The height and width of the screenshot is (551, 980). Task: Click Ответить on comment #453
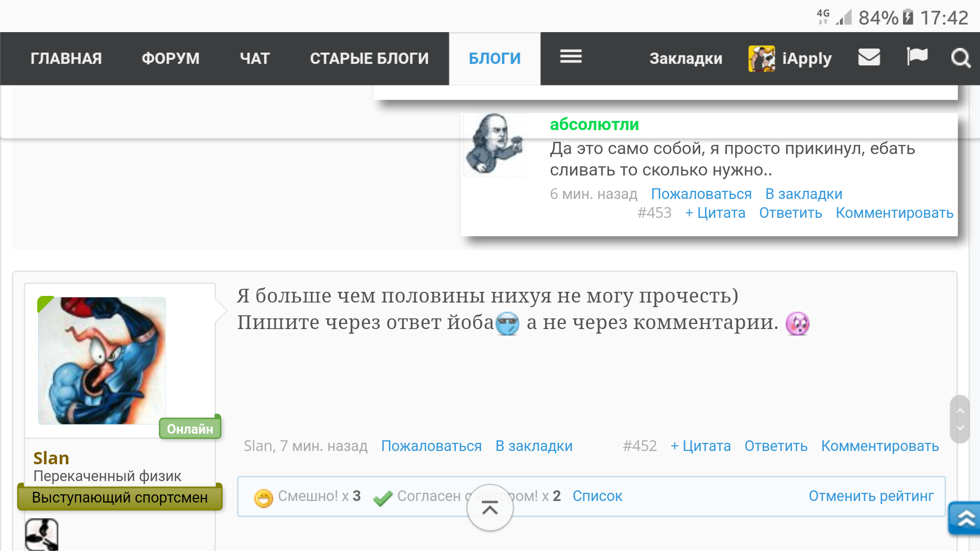[x=790, y=213]
